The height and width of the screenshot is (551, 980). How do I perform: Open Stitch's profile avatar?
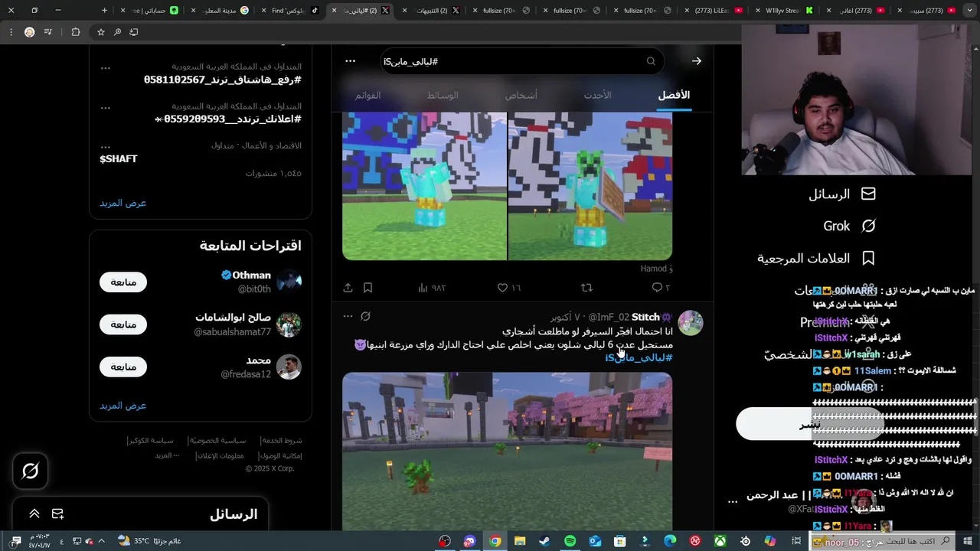tap(691, 323)
